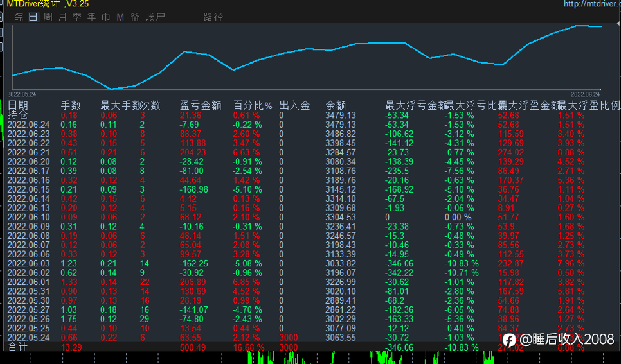Open the 季 quarterly tab
This screenshot has width=621, height=364.
[77, 17]
